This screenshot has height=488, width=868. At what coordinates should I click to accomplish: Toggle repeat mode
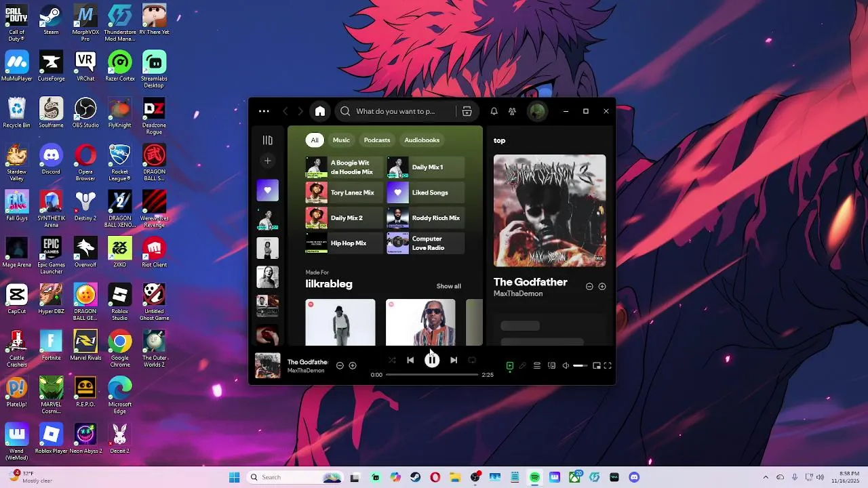point(472,360)
